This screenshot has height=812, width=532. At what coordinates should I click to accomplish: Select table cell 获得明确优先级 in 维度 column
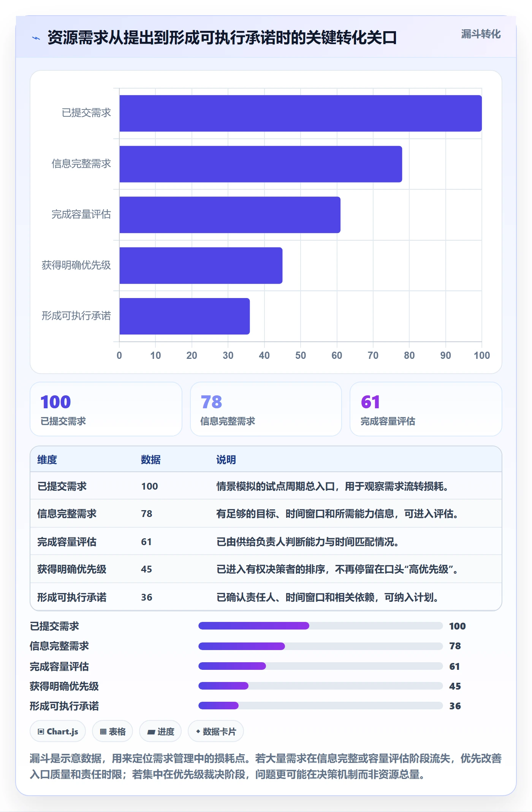[72, 569]
